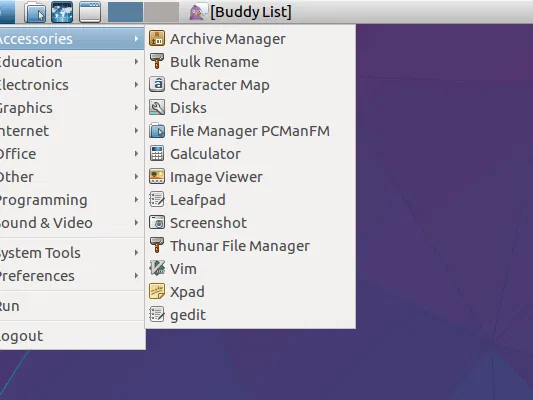533x400 pixels.
Task: Click the Vim icon
Action: click(157, 269)
